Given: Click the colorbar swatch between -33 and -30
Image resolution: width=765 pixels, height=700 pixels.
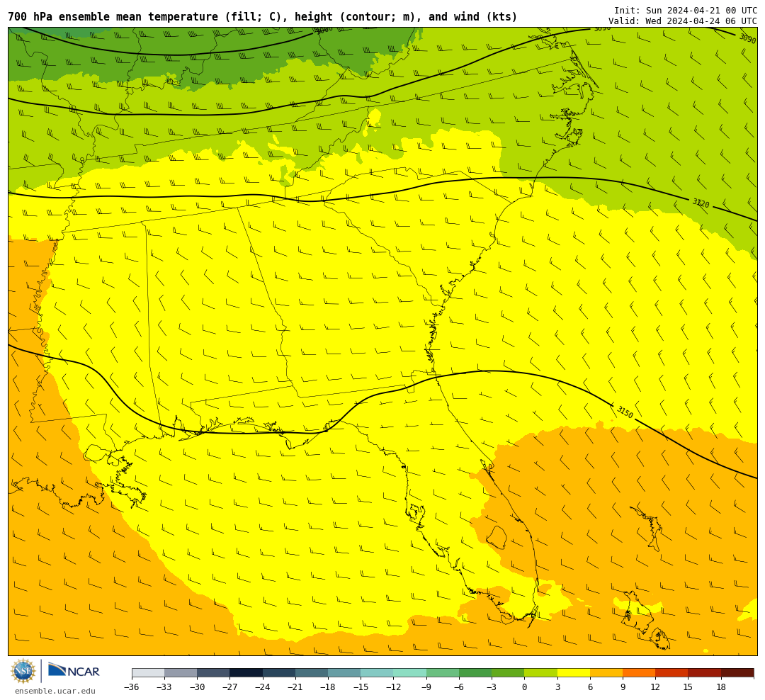Looking at the screenshot, I should pos(181,673).
